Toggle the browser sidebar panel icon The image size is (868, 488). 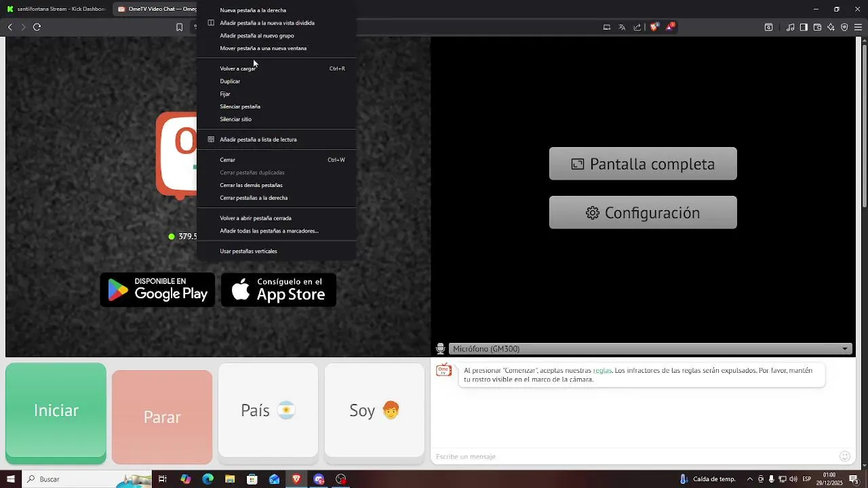pos(804,27)
